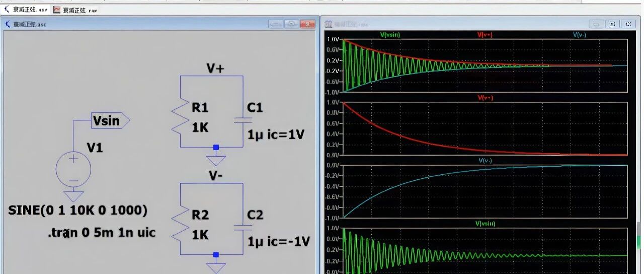Click the R1 resistor symbol
Screen dimensions: 644x274
point(181,116)
